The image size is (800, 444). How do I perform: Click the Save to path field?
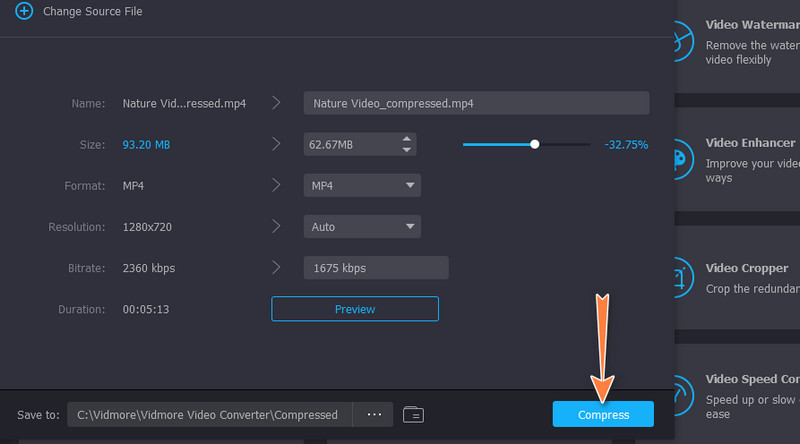(210, 414)
